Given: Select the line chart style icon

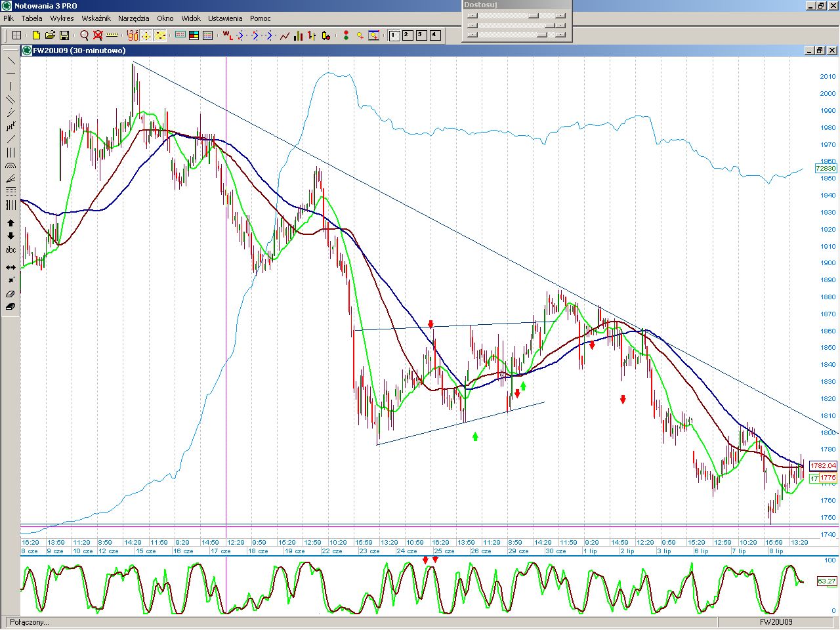Looking at the screenshot, I should (x=284, y=35).
